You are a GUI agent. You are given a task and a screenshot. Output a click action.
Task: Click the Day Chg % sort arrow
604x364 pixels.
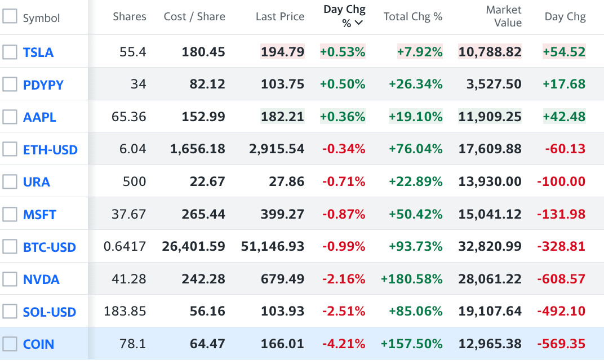point(359,23)
